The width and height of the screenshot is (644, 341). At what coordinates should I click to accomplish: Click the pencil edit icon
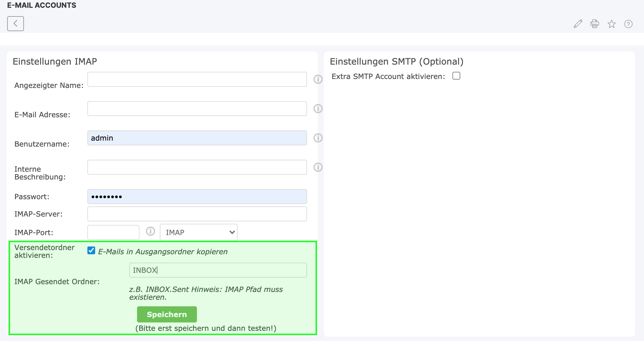click(x=578, y=24)
